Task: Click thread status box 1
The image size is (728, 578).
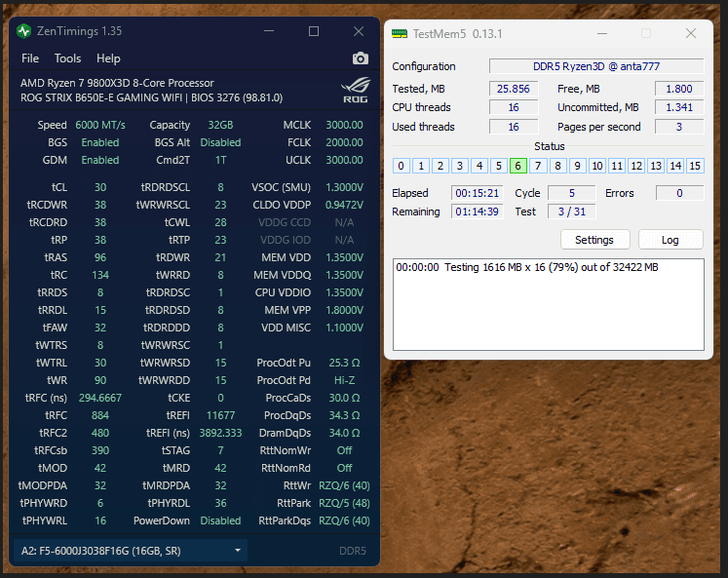Action: pos(421,166)
